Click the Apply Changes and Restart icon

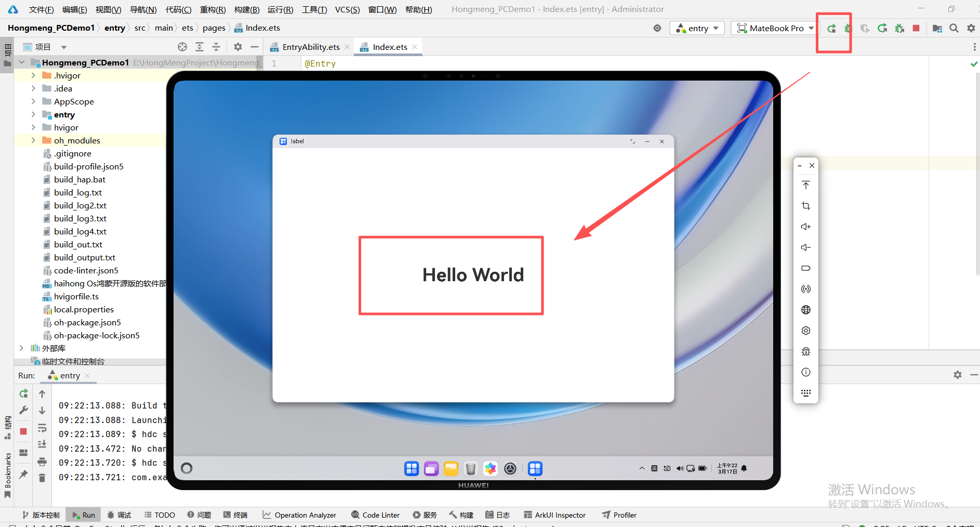882,29
